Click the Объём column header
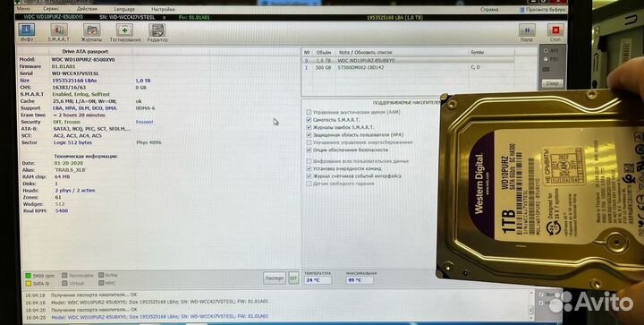The width and height of the screenshot is (644, 325). pos(323,52)
